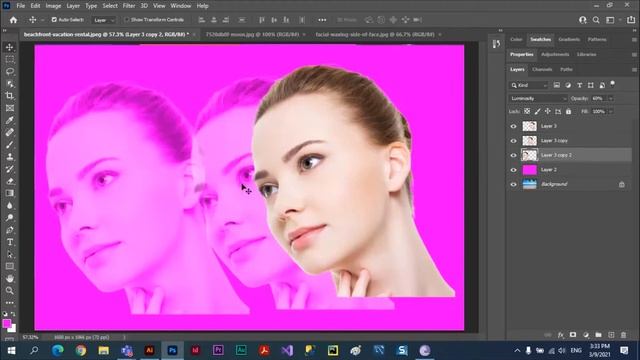The width and height of the screenshot is (640, 360).
Task: Open the Image menu
Action: [x=53, y=6]
